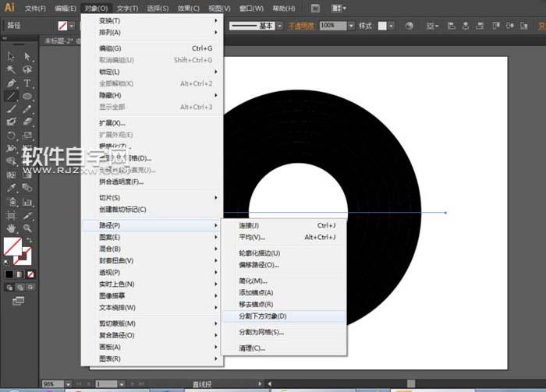Apply Gradient mode button

pos(19,274)
